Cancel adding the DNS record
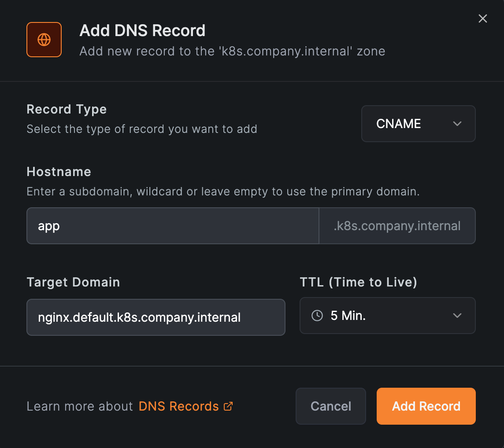The width and height of the screenshot is (504, 448). click(x=331, y=406)
